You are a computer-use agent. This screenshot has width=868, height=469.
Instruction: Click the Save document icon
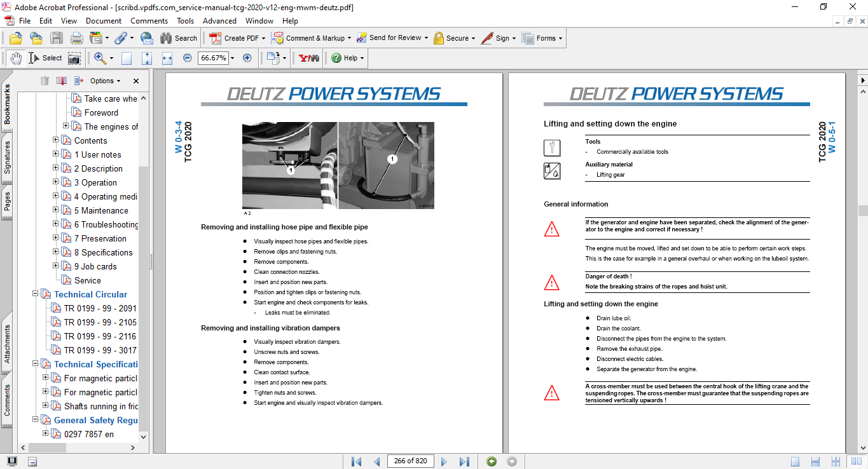click(x=57, y=38)
